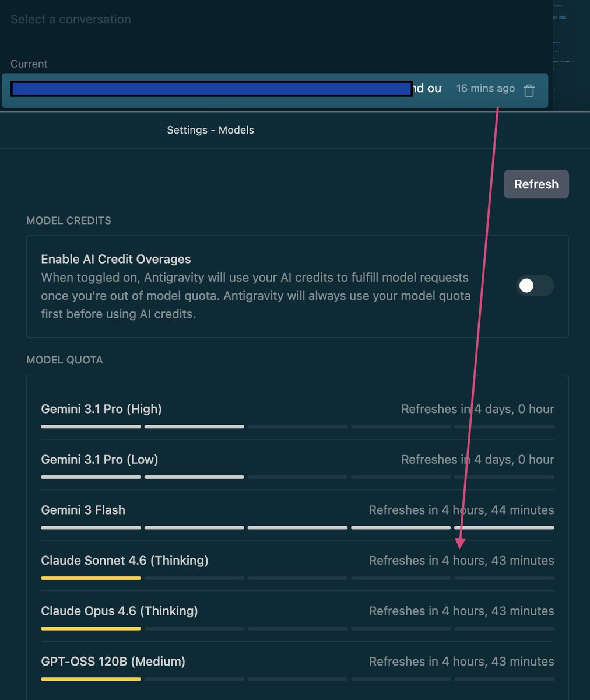Image resolution: width=590 pixels, height=700 pixels.
Task: Click the 16 mins ago timestamp
Action: point(486,88)
